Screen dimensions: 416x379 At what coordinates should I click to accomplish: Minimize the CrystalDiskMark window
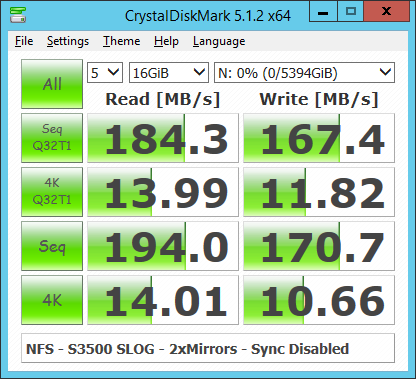tap(323, 12)
